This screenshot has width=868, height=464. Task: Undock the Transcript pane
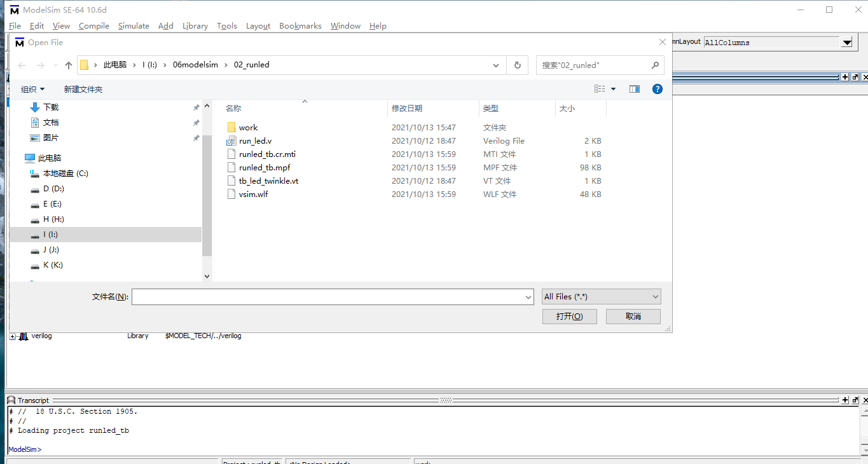[x=855, y=400]
